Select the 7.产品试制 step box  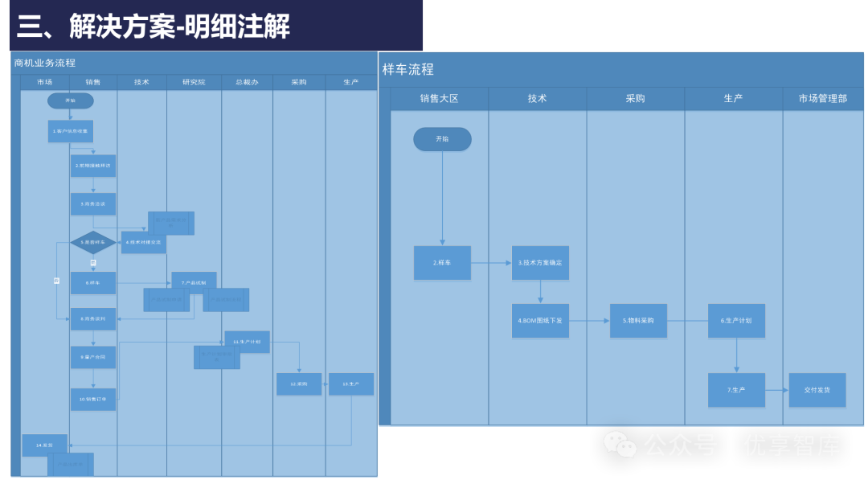pos(194,282)
